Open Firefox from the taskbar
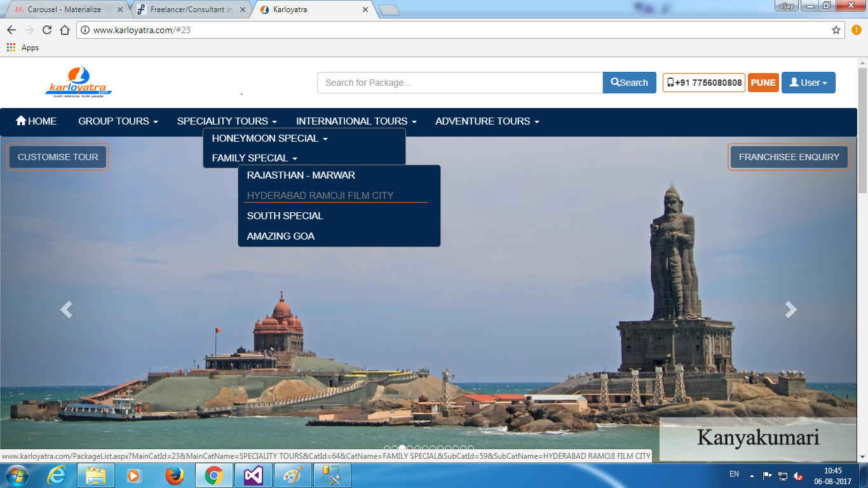 (174, 475)
